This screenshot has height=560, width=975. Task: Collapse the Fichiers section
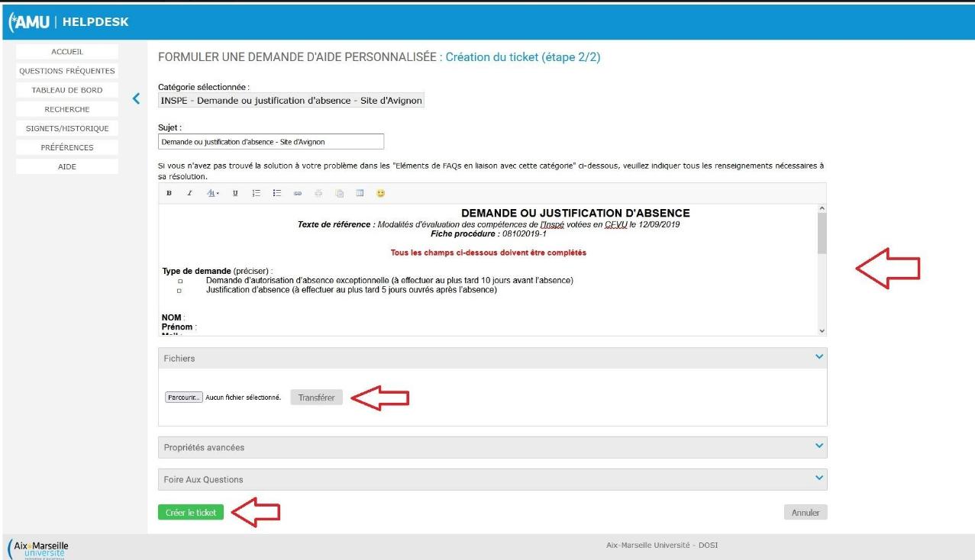[x=819, y=357]
